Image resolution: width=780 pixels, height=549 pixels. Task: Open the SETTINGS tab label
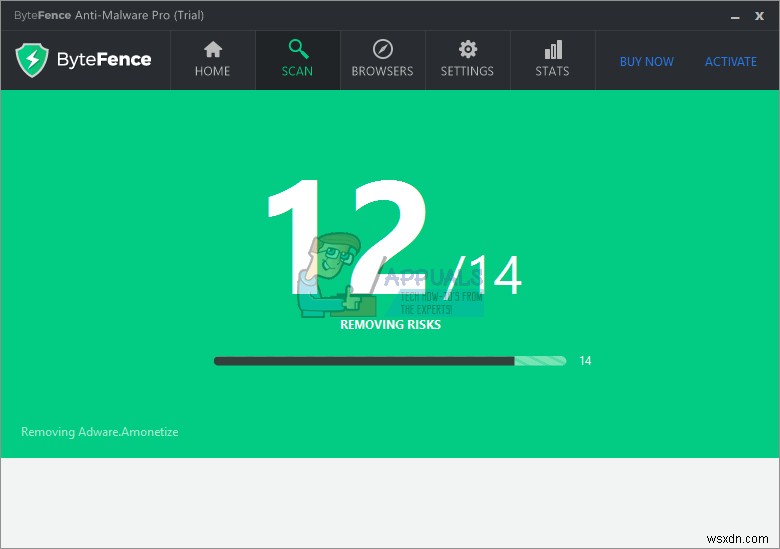467,71
